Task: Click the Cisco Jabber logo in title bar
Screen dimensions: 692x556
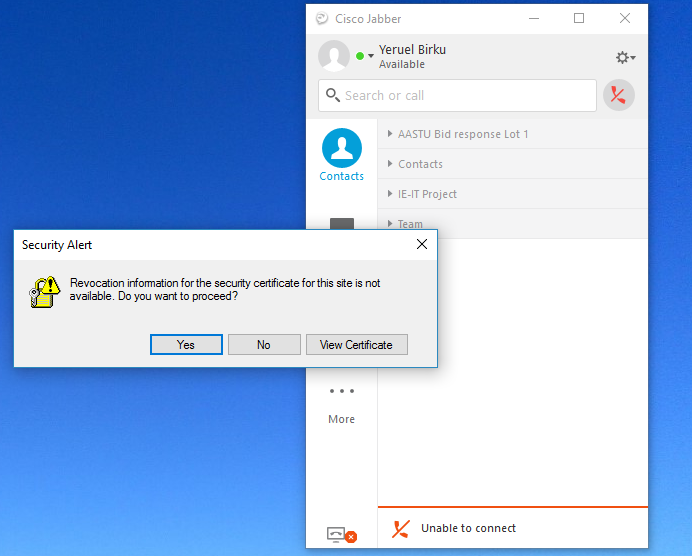Action: 322,19
